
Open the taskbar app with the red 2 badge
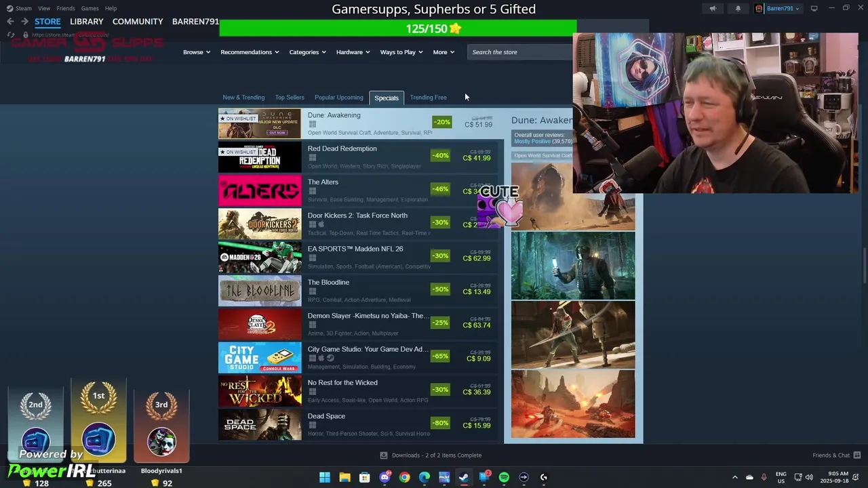pos(484,477)
